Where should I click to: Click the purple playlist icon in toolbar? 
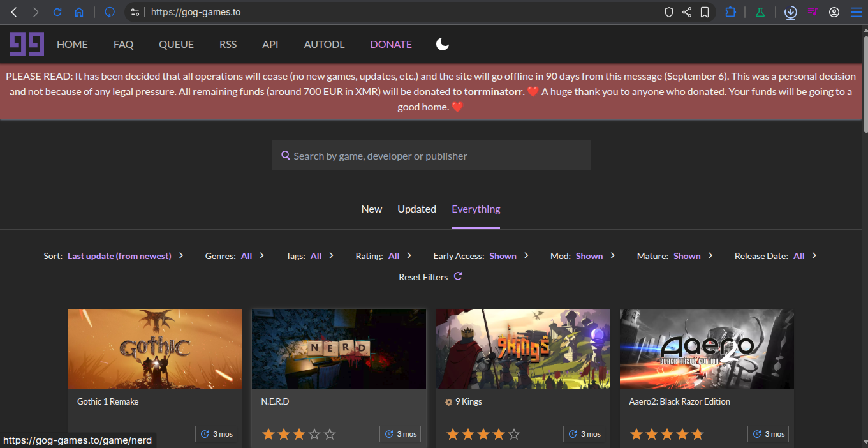coord(813,12)
